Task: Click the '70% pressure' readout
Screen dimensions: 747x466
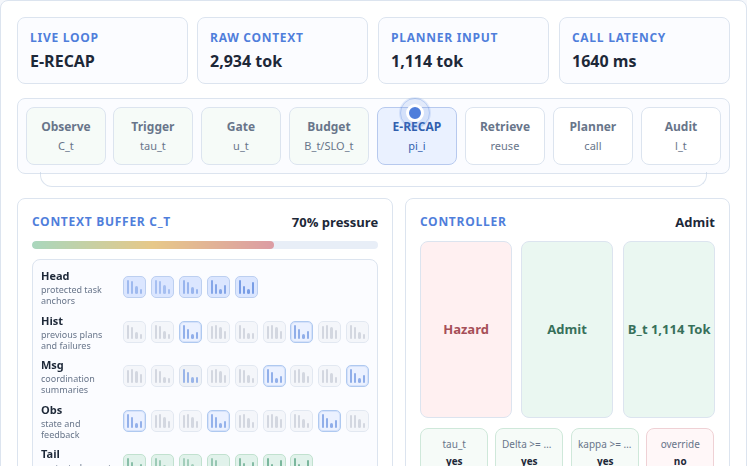Action: coord(335,223)
